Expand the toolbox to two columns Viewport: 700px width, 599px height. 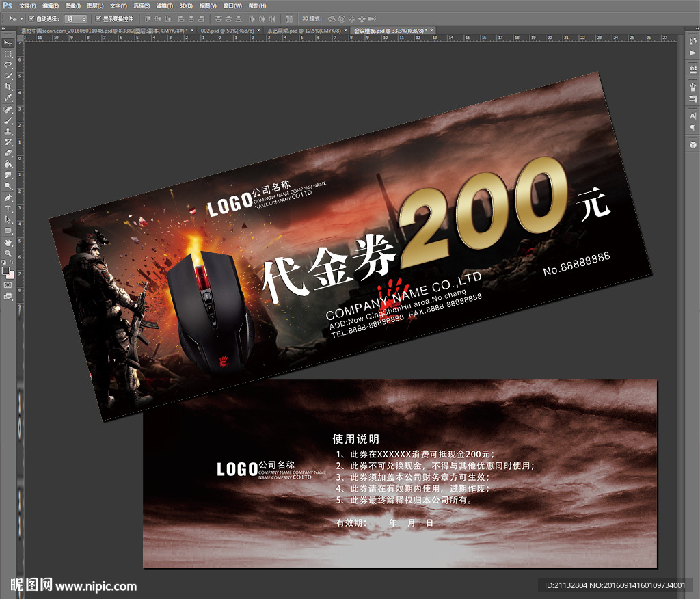tap(3, 29)
